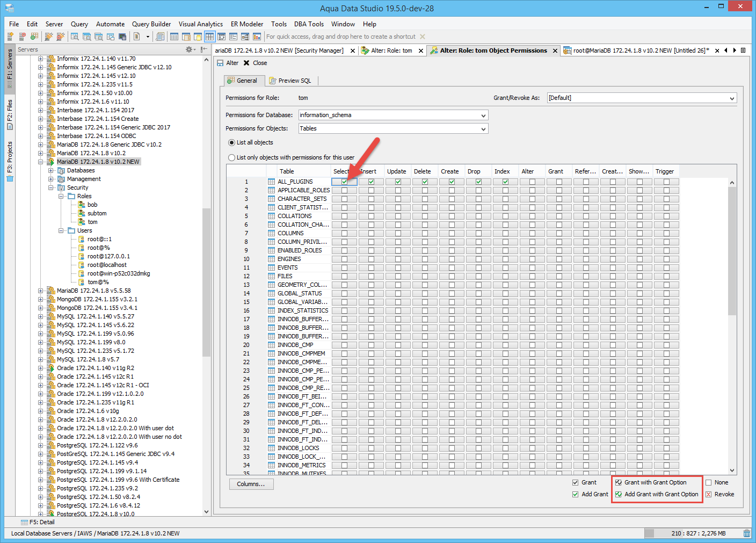Click the root@::1 user icon
The width and height of the screenshot is (756, 543).
click(x=82, y=239)
